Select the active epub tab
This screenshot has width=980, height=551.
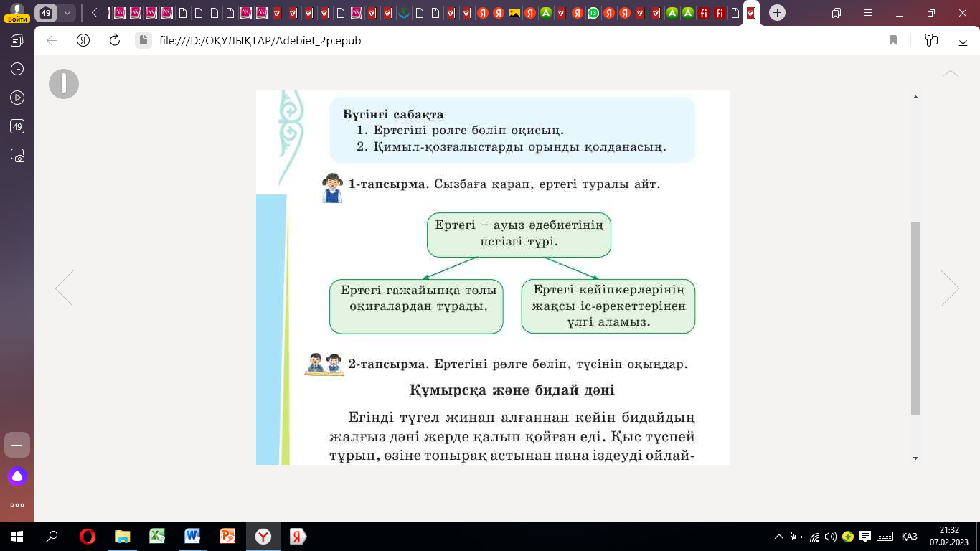pos(750,13)
